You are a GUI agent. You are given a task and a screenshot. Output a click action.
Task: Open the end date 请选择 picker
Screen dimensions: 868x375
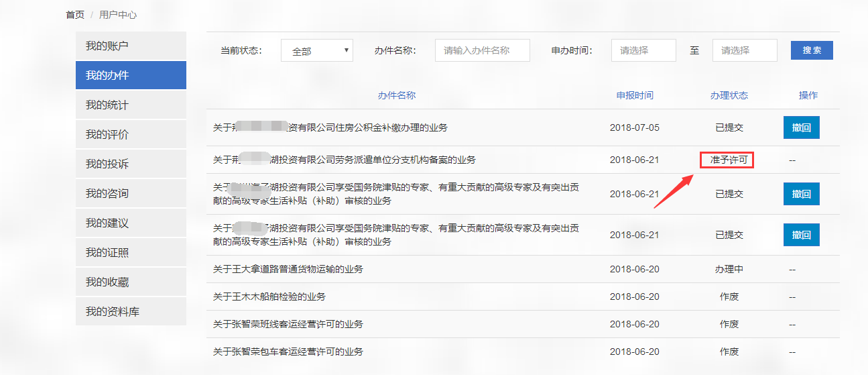(744, 50)
